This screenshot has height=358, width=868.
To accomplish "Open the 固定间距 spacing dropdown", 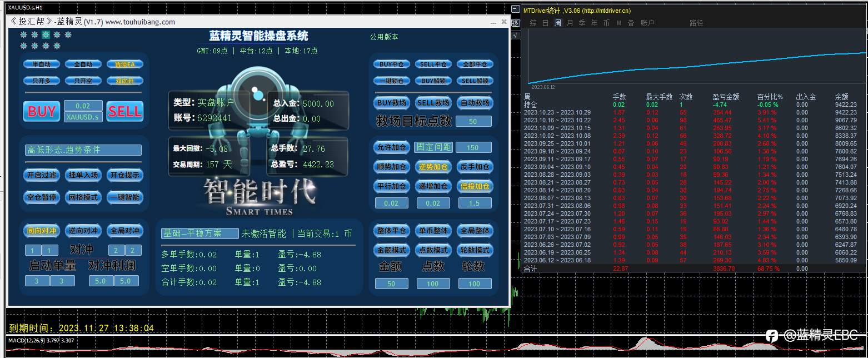I will [433, 147].
